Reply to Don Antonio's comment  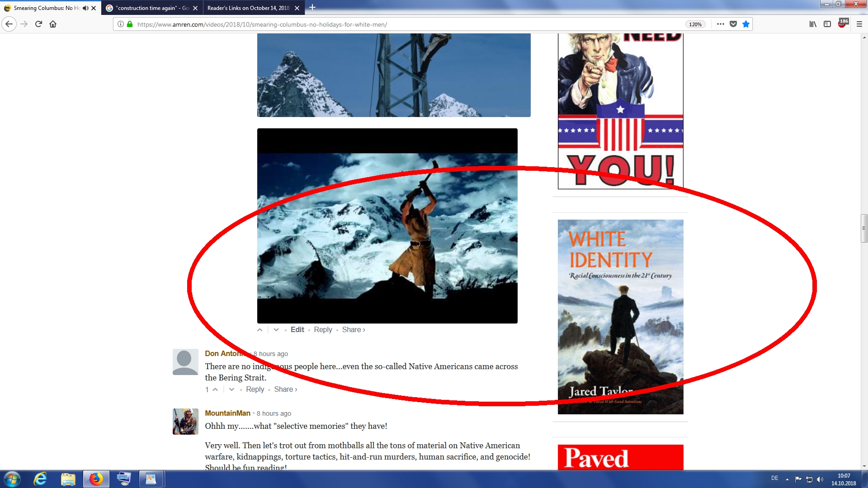click(255, 389)
